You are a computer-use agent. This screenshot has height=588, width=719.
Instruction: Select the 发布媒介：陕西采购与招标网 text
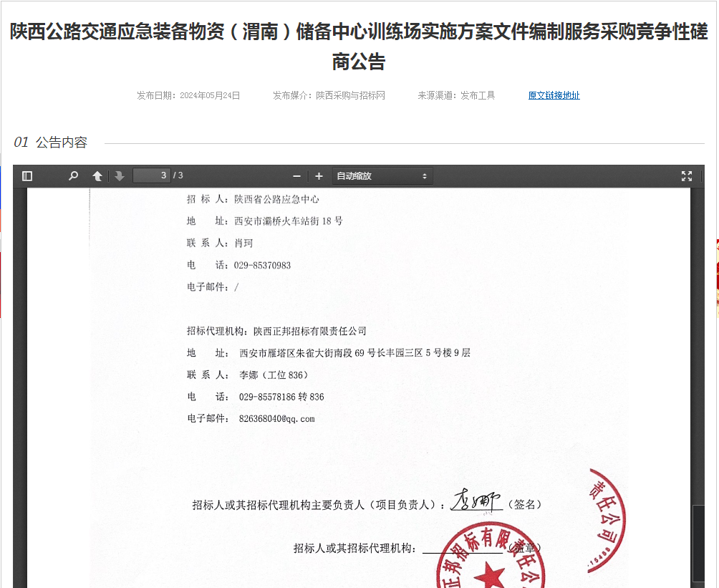pyautogui.click(x=329, y=95)
